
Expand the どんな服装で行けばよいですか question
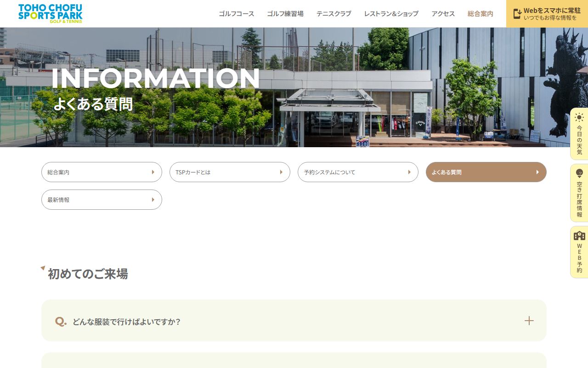pyautogui.click(x=294, y=321)
